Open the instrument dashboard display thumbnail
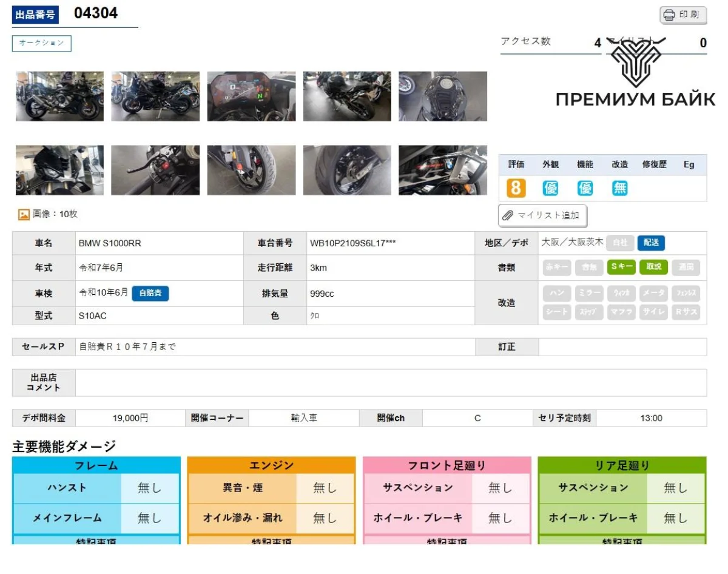Image resolution: width=728 pixels, height=574 pixels. [x=251, y=96]
